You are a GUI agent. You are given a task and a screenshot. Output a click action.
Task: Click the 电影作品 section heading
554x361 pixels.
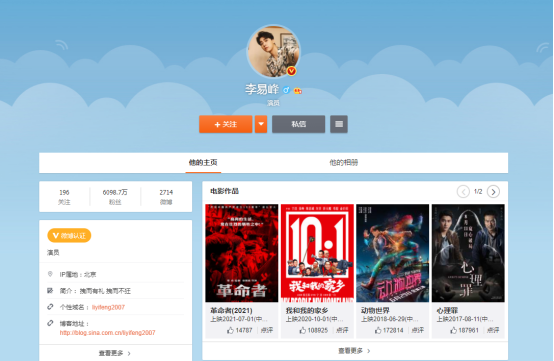224,191
